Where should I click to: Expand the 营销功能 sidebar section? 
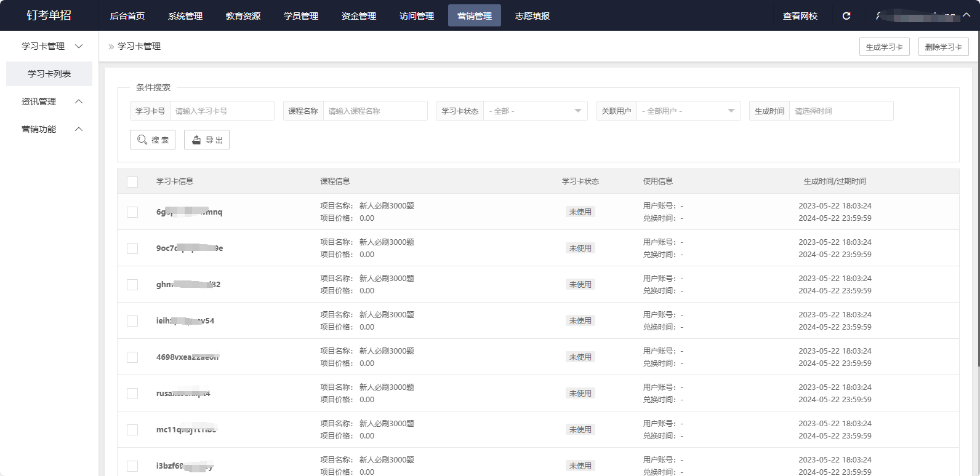tap(79, 129)
